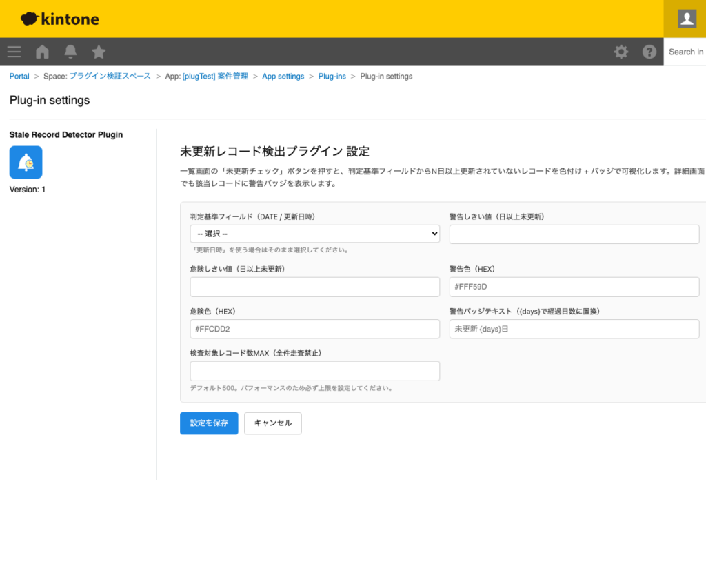Image resolution: width=706 pixels, height=588 pixels.
Task: Click the 危険しきい値 input field
Action: pyautogui.click(x=314, y=287)
